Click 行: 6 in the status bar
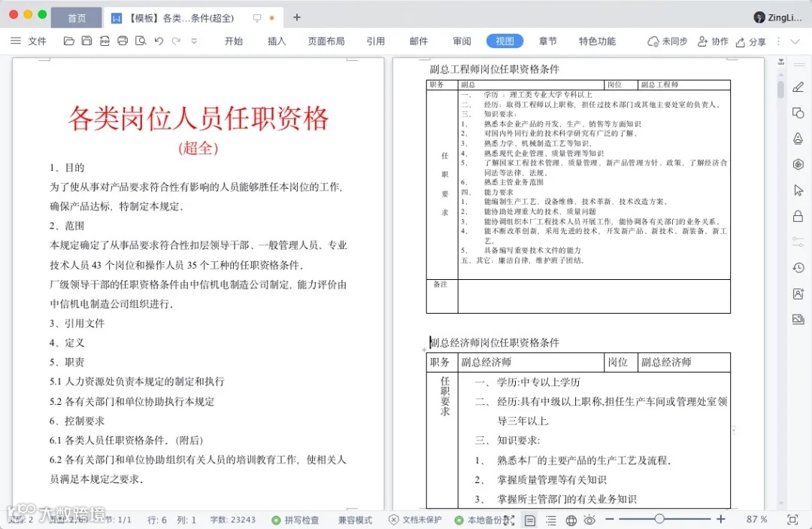Screen dimensions: 812x529 (157, 520)
